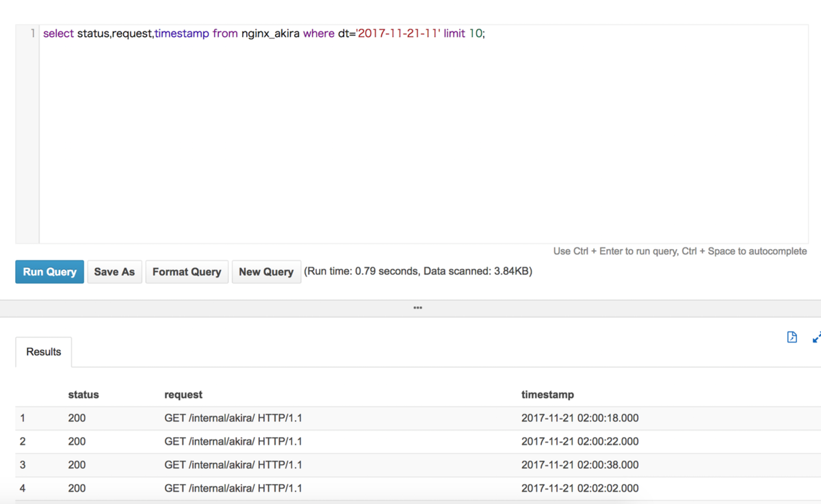Open the Save As dialog

114,271
